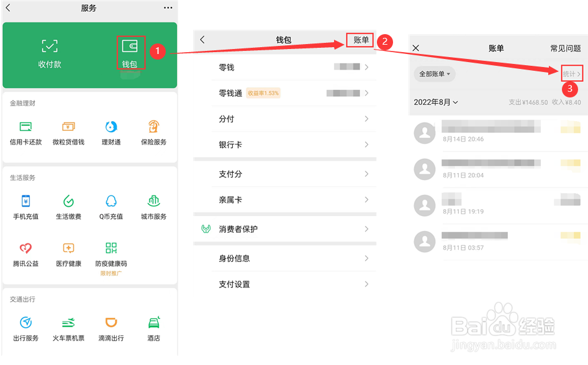Open the 钱包 (Wallet) icon

[x=130, y=55]
